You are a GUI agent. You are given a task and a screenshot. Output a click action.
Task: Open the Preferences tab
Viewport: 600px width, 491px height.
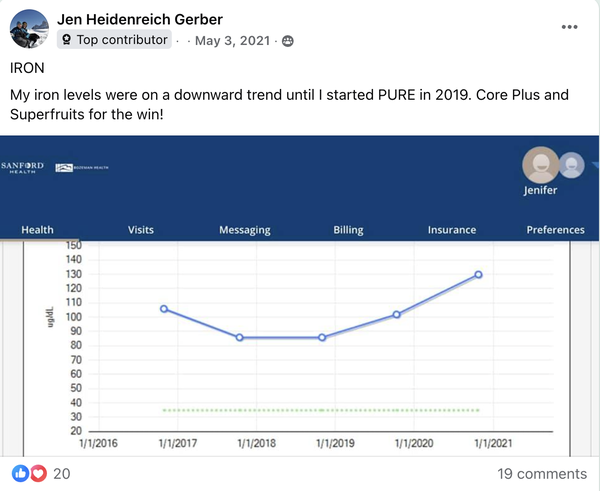(555, 230)
